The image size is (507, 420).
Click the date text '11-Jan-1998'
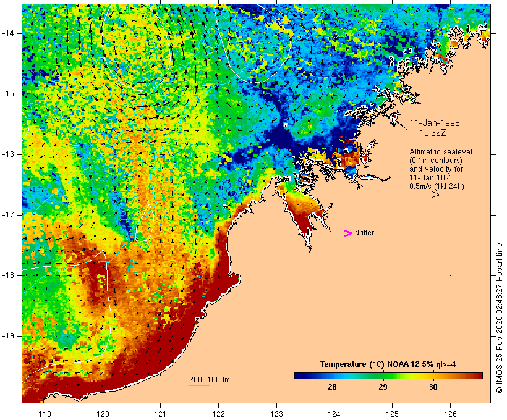click(x=435, y=123)
